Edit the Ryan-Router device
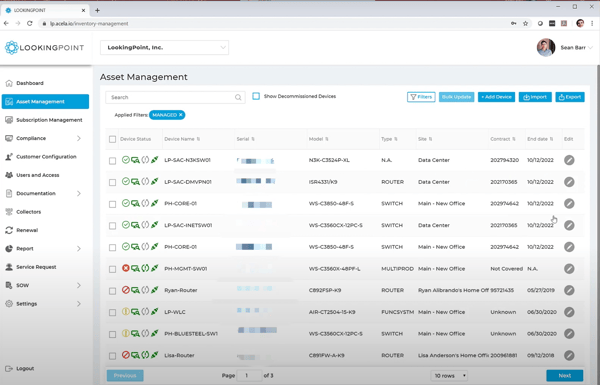 569,290
